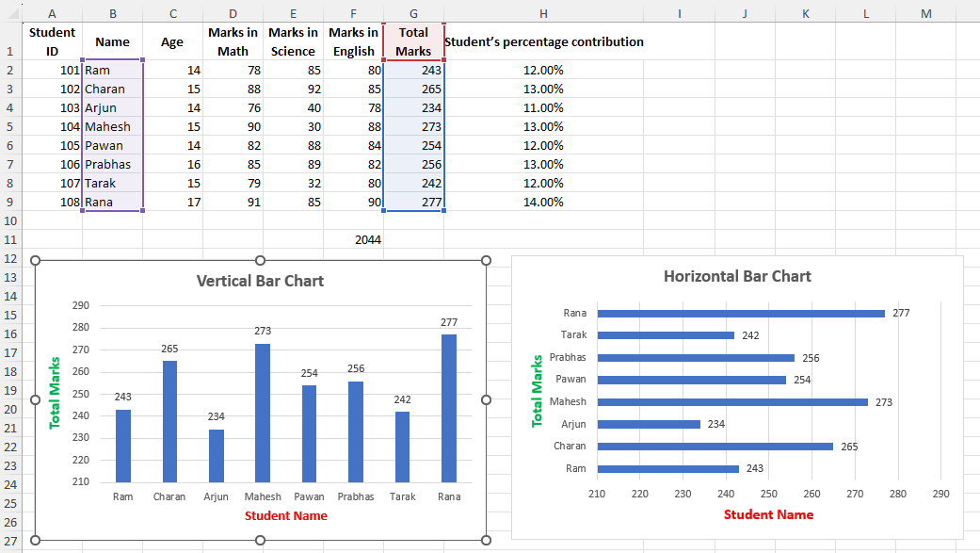
Task: Select column header B
Action: point(112,13)
